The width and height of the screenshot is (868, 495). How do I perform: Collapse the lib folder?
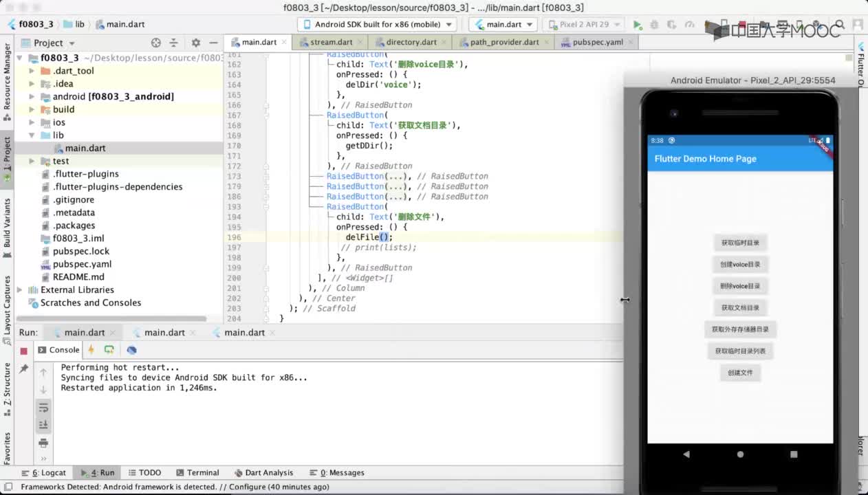[x=32, y=135]
